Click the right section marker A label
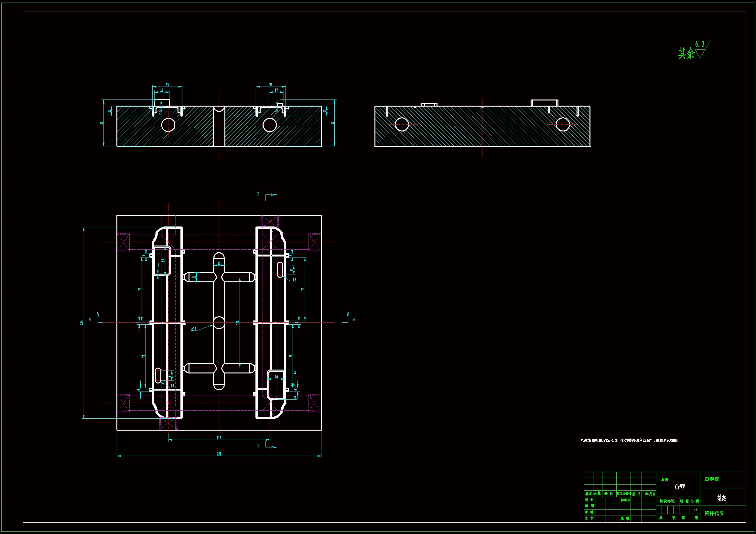 [354, 319]
